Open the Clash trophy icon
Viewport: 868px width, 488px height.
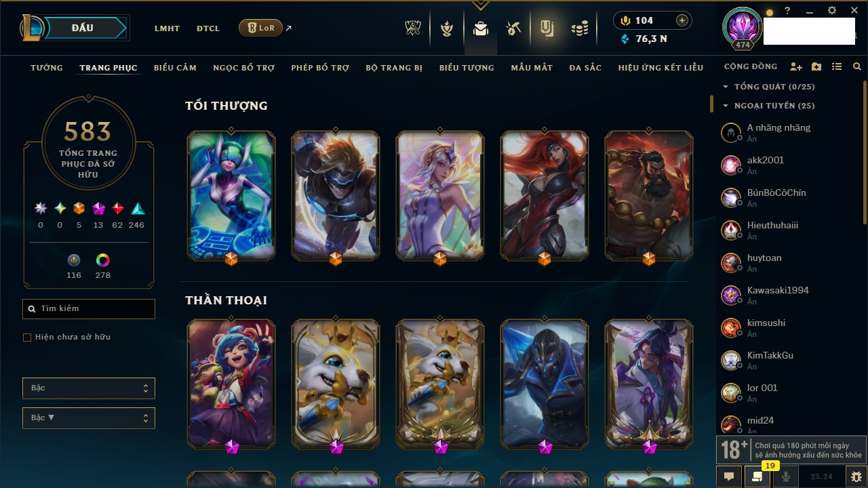[x=413, y=28]
